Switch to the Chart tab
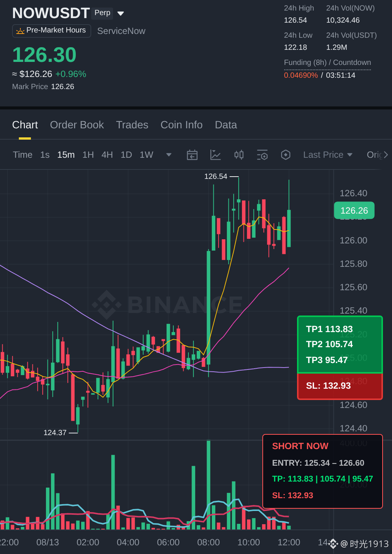Screen dimensions: 392x554 pos(25,125)
